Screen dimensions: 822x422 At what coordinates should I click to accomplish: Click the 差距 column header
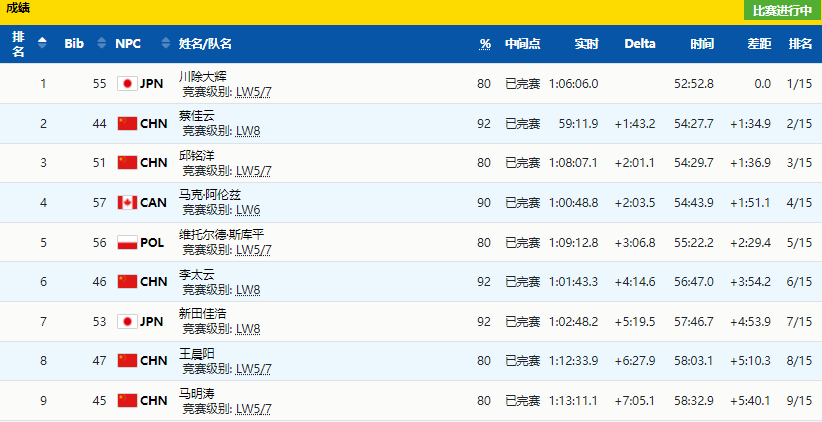759,44
